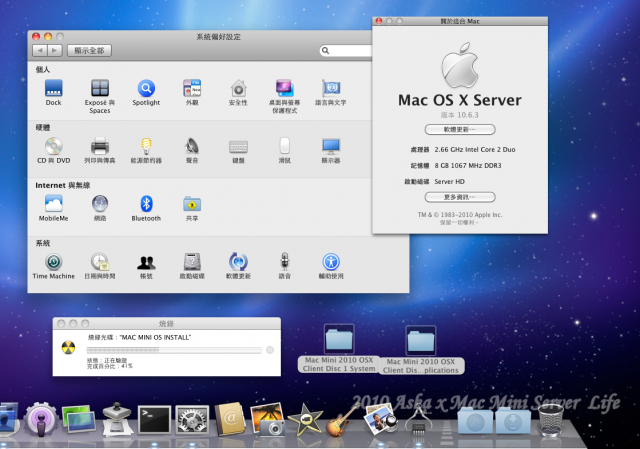
Task: Click the 顯示全部 Show All button
Action: (x=89, y=51)
